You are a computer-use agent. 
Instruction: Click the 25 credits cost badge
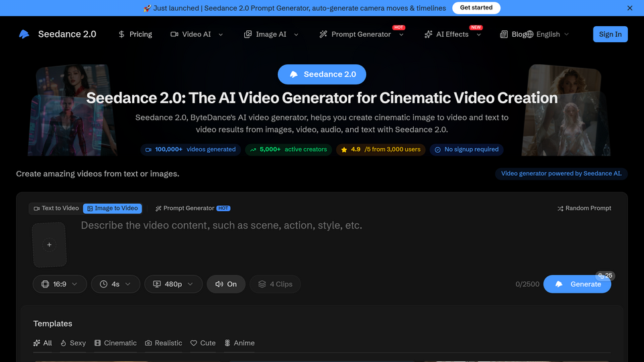(605, 276)
